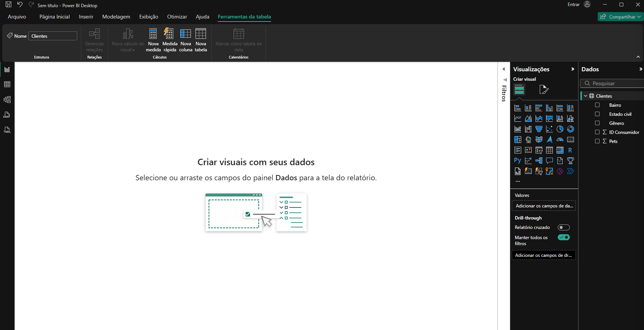Open TMDL view in left sidebar
The image size is (644, 330).
coord(7,130)
